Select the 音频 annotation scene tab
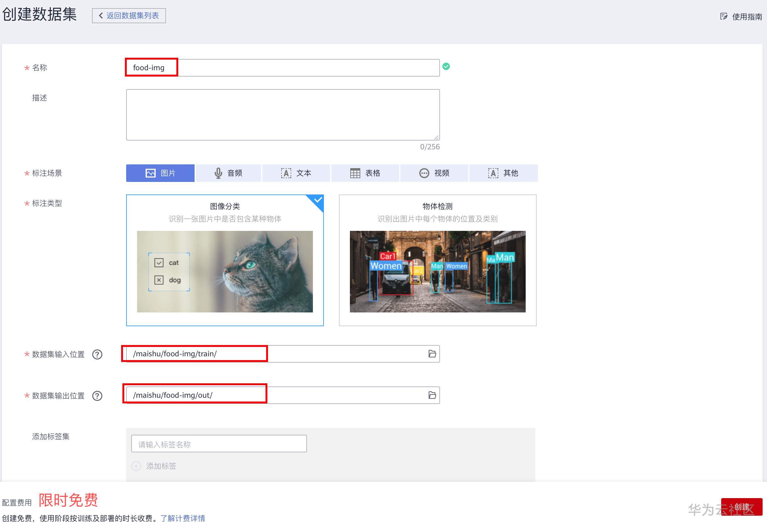This screenshot has height=532, width=767. [x=228, y=173]
